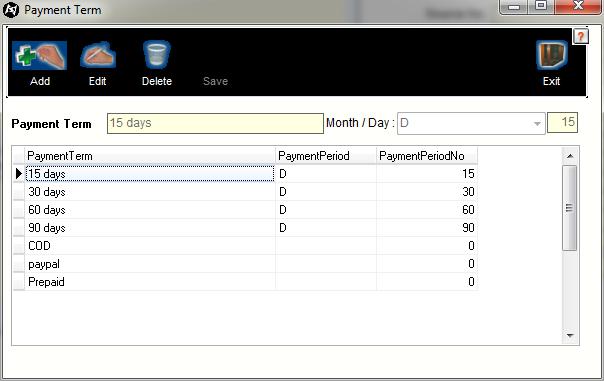Viewport: 604px width, 381px height.
Task: Click the application logo in the title bar
Action: [11, 10]
